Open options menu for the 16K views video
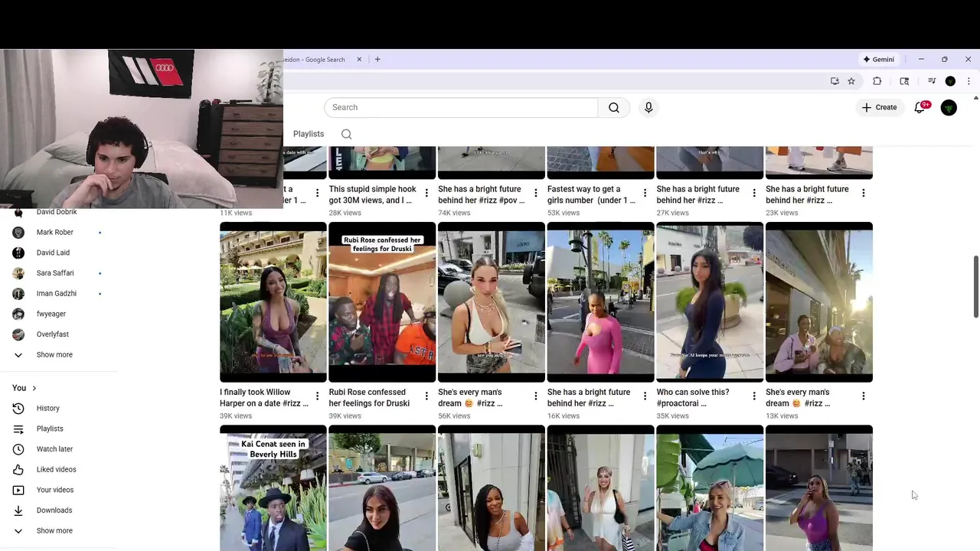980x551 pixels. click(645, 396)
